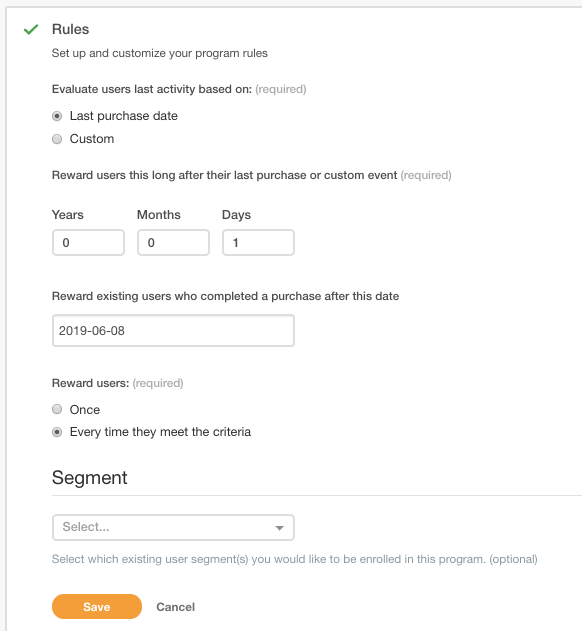Open the Segment Select dropdown

coord(173,527)
